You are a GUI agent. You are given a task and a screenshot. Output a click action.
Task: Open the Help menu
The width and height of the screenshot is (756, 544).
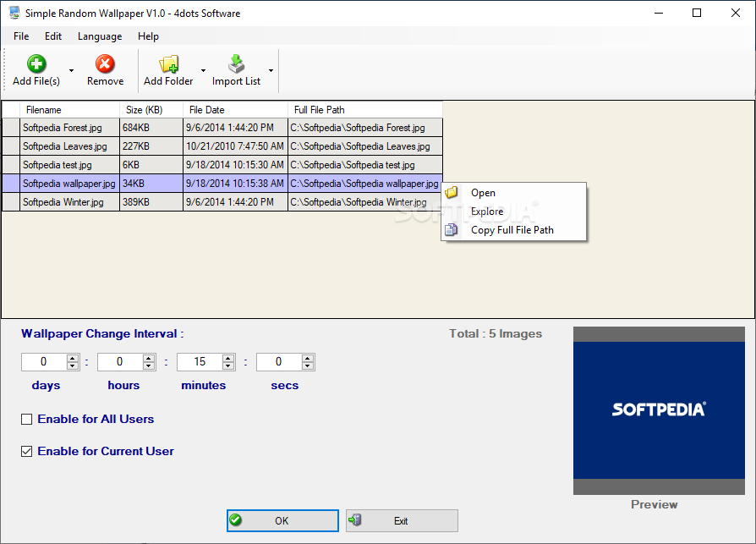pyautogui.click(x=148, y=36)
